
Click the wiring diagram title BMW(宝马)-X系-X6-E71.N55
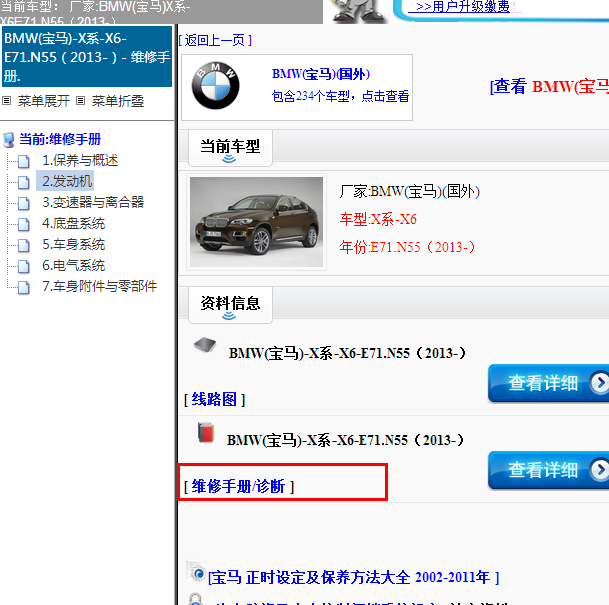click(347, 353)
